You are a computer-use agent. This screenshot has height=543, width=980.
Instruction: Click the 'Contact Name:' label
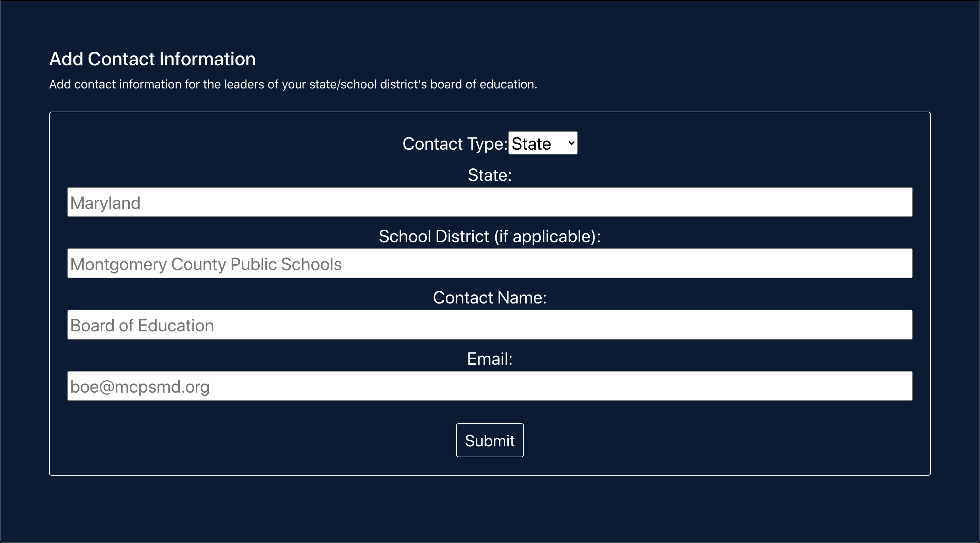coord(490,298)
